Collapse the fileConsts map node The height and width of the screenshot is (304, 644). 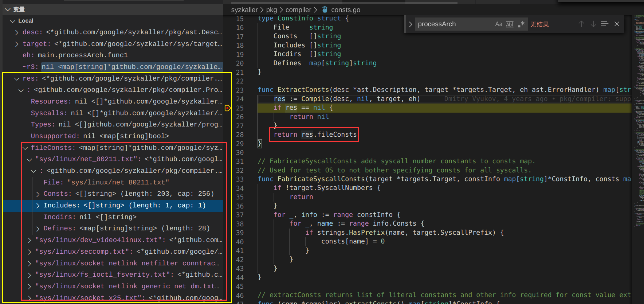(x=25, y=148)
